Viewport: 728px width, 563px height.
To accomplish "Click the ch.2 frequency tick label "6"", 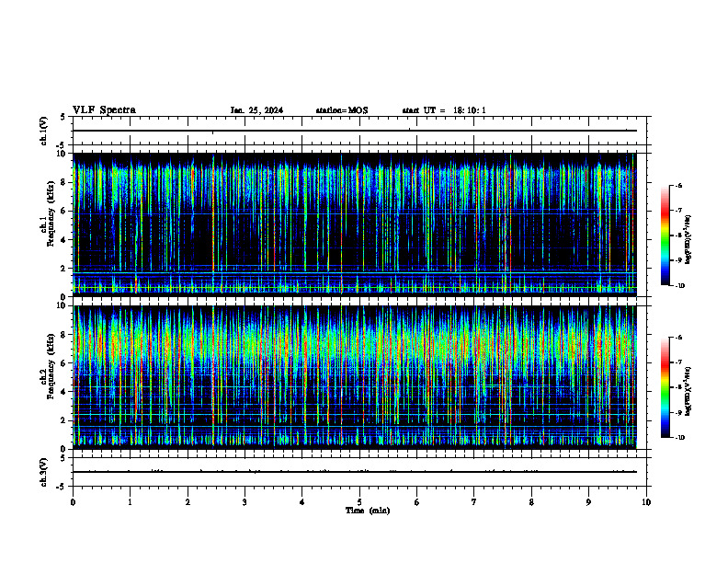I will pyautogui.click(x=63, y=363).
